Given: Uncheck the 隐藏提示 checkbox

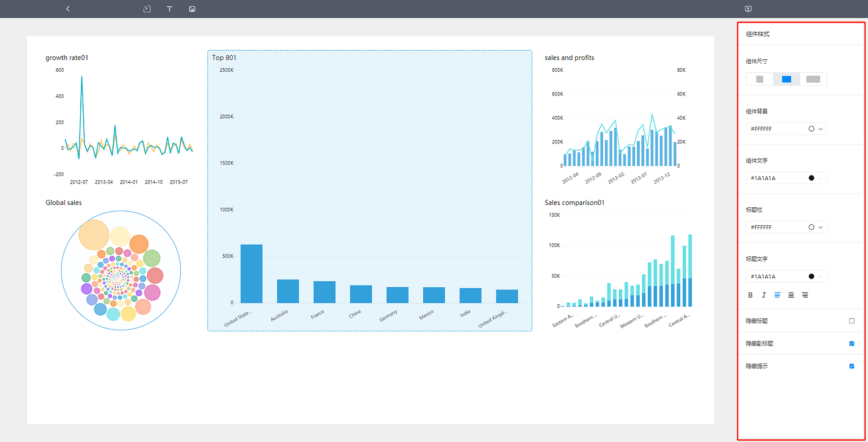Looking at the screenshot, I should (852, 366).
